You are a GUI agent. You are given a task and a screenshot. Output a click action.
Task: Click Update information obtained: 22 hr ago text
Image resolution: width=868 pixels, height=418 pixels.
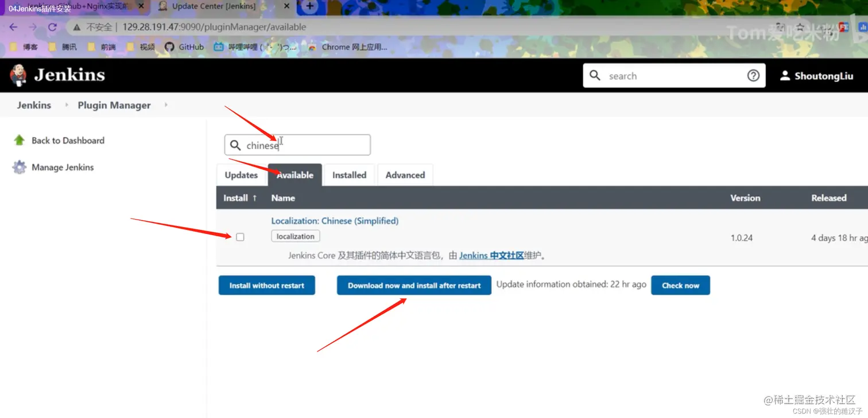pyautogui.click(x=571, y=284)
